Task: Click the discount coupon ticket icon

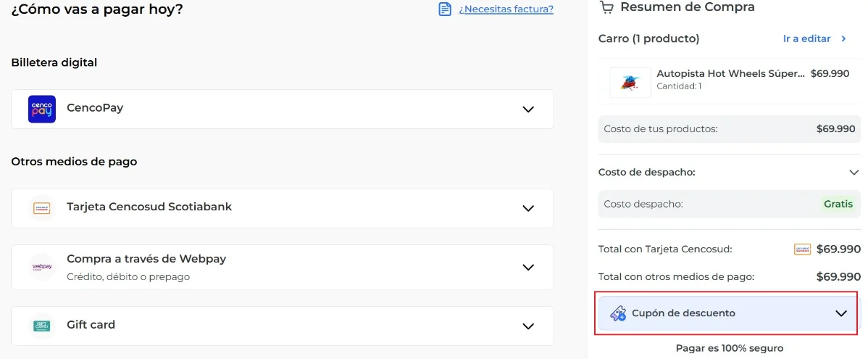Action: pyautogui.click(x=618, y=313)
